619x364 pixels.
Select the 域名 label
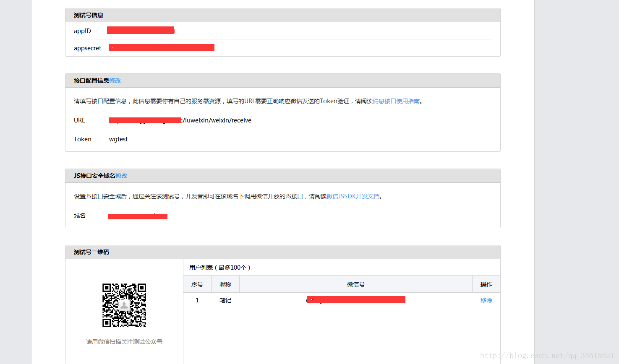click(80, 216)
